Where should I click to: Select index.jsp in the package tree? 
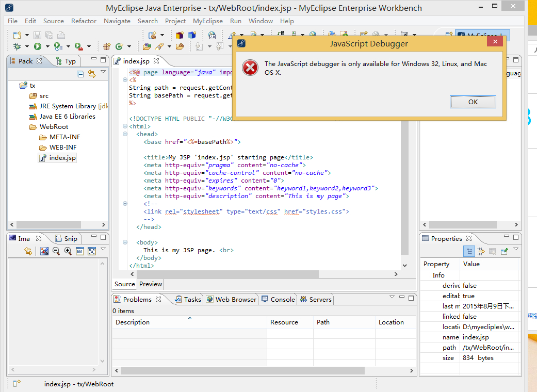[x=62, y=158]
